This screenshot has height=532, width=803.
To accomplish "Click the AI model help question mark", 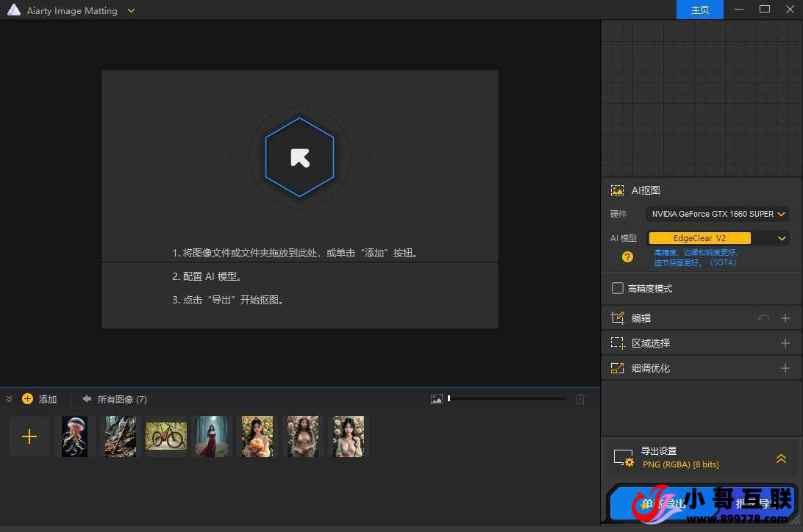I will click(x=627, y=256).
